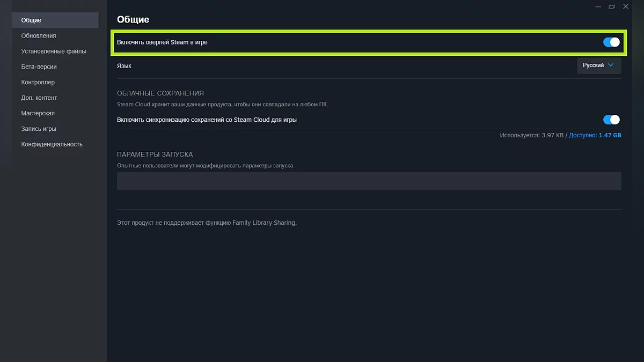Disable the Steam overlay in-game toggle
This screenshot has height=362, width=644.
[x=611, y=42]
